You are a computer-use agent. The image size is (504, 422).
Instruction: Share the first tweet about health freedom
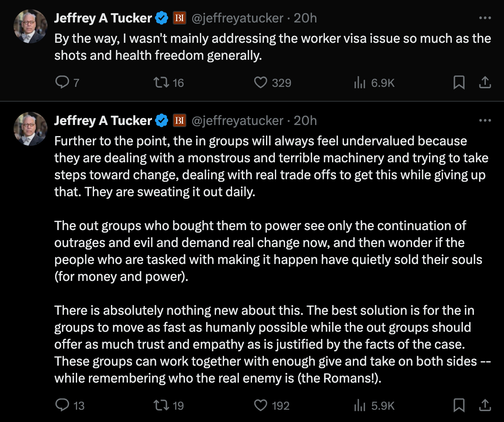[485, 83]
